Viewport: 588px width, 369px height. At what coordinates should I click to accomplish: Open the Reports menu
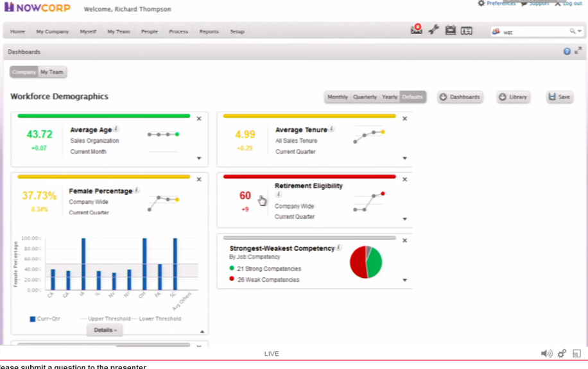pyautogui.click(x=209, y=31)
